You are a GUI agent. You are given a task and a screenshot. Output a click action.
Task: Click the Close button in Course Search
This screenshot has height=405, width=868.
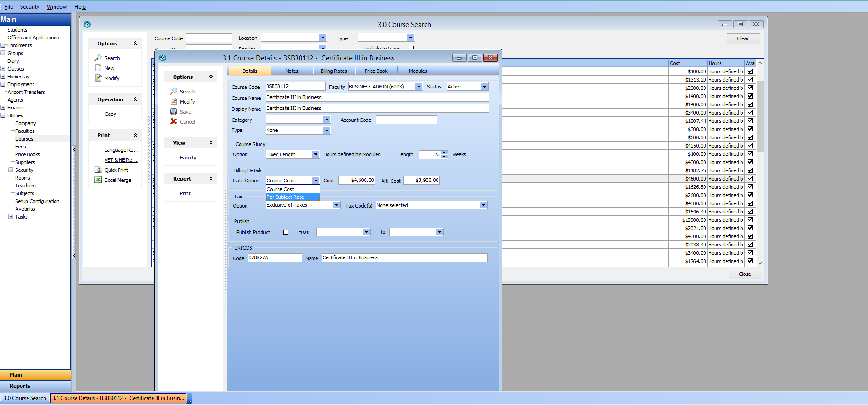(x=745, y=274)
